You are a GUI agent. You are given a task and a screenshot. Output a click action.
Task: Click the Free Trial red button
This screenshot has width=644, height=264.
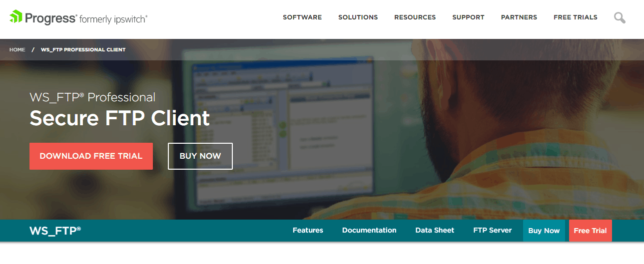click(590, 231)
